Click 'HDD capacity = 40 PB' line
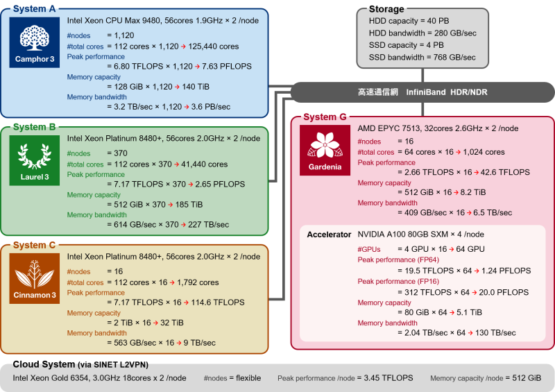The width and height of the screenshot is (555, 392). pyautogui.click(x=409, y=21)
